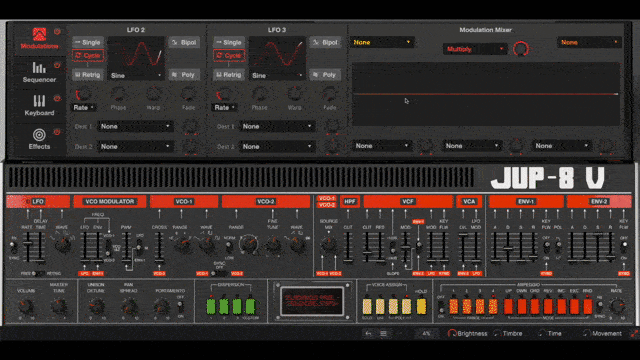Open the Modulations panel tab
The image size is (640, 360).
(x=39, y=38)
